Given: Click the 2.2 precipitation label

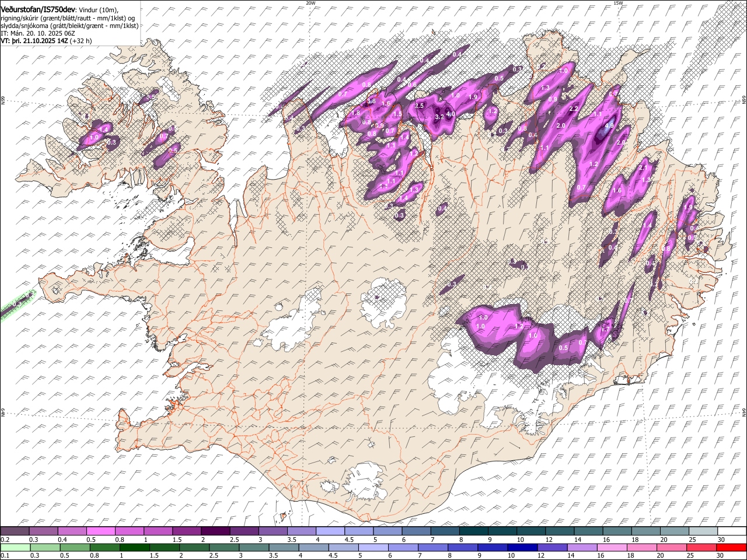Looking at the screenshot, I should (573, 109).
